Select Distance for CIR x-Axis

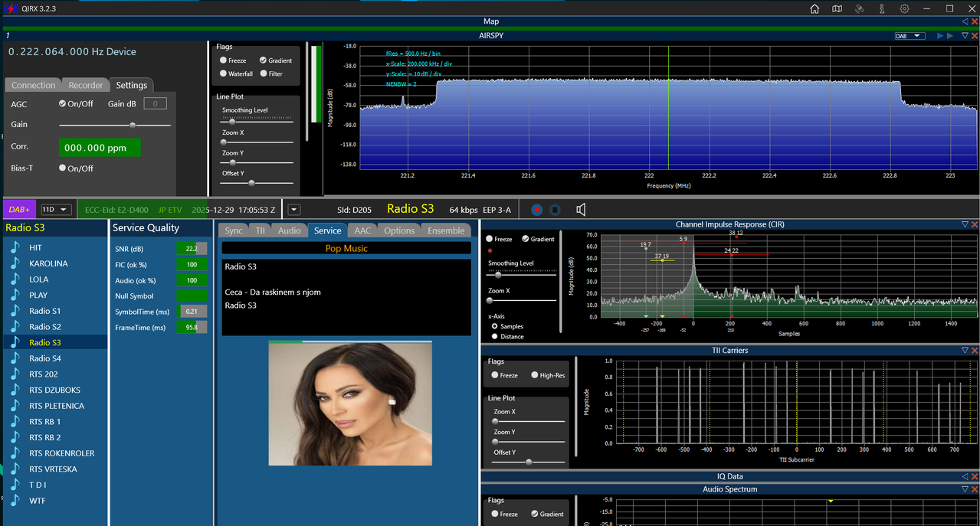pos(495,336)
